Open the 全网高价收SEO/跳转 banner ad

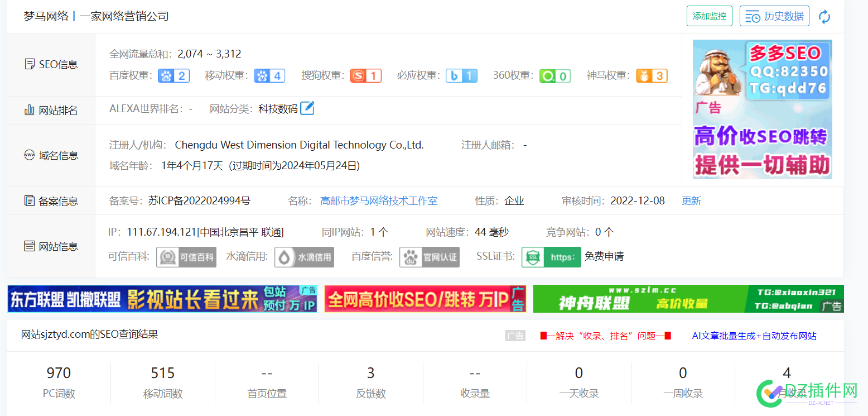pyautogui.click(x=425, y=299)
